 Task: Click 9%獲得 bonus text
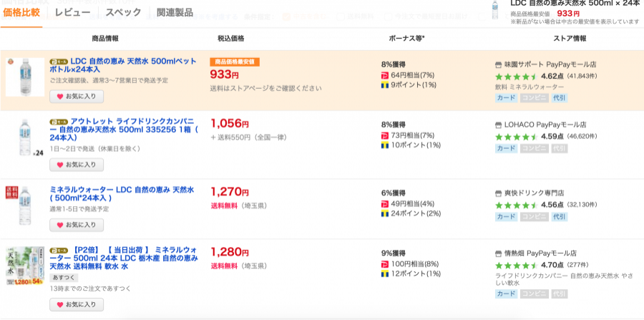pos(393,253)
